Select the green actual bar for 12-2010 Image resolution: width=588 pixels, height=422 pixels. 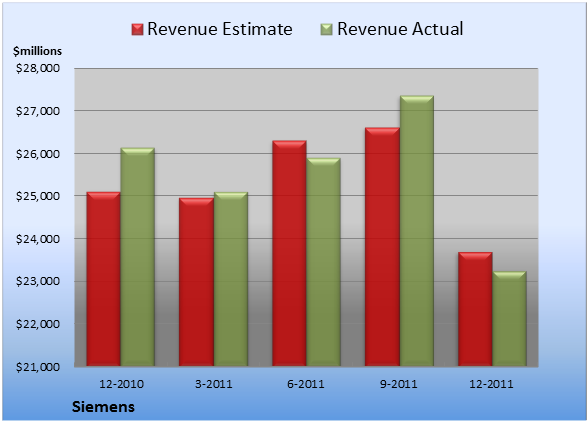(137, 257)
